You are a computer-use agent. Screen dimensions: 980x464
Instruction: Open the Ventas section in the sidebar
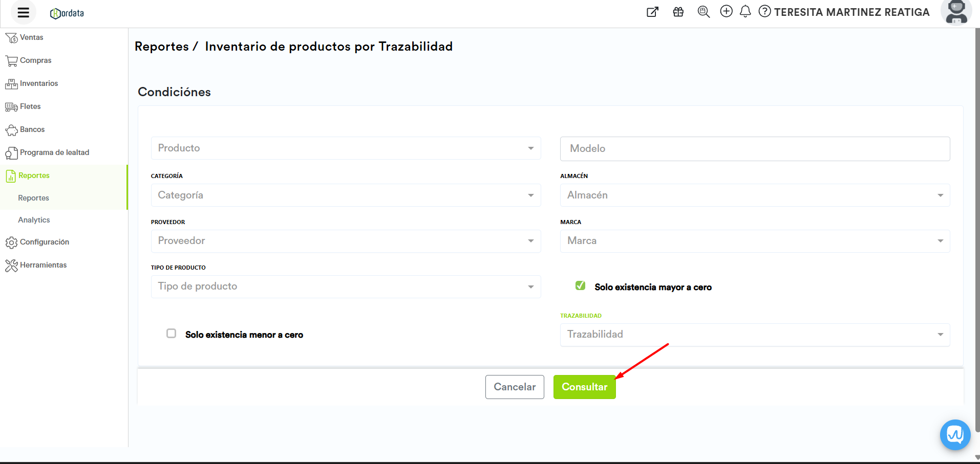point(31,37)
